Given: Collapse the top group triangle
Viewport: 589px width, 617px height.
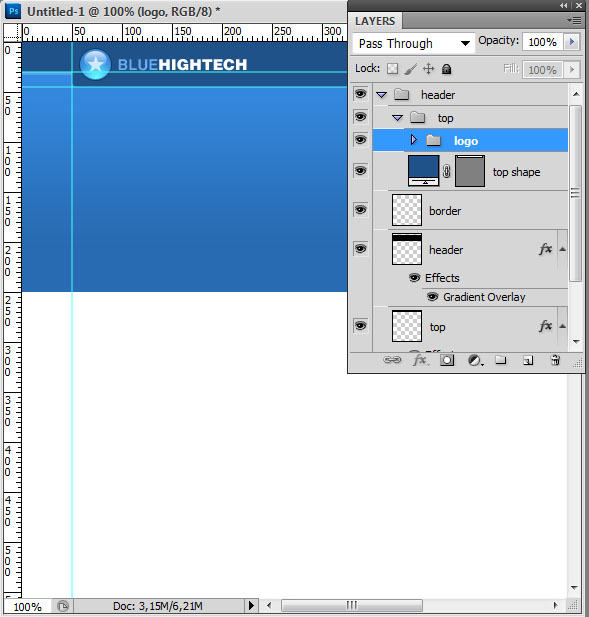Looking at the screenshot, I should tap(398, 118).
